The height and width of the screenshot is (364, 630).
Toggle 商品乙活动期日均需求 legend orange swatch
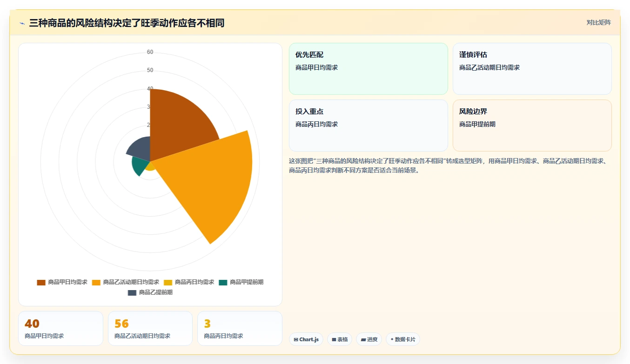click(x=96, y=282)
